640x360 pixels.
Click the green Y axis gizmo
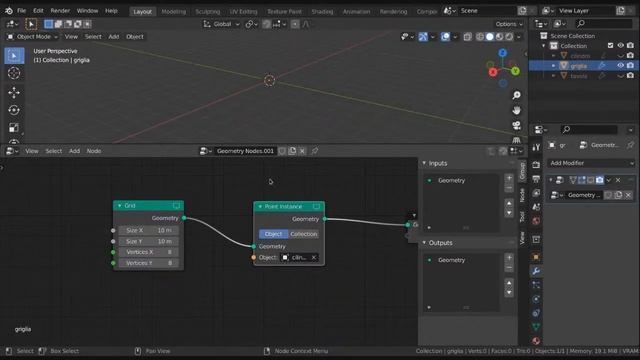point(516,71)
